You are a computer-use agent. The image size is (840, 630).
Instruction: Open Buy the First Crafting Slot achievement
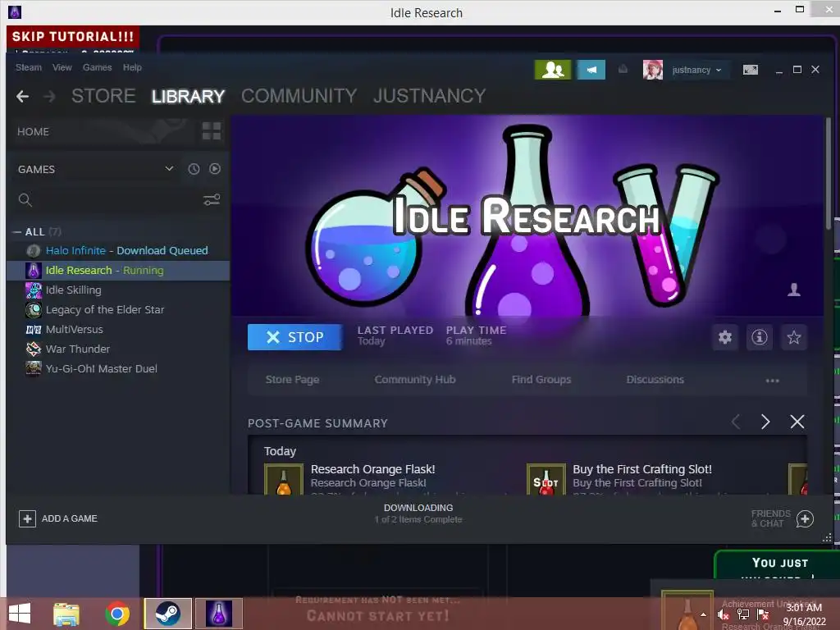(546, 479)
